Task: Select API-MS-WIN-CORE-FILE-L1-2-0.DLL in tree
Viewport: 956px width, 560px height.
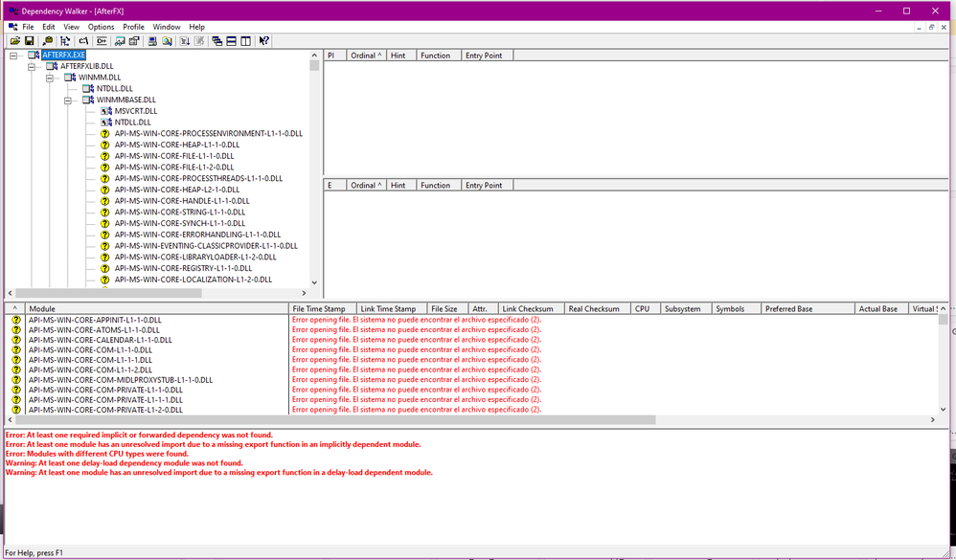Action: pos(173,167)
